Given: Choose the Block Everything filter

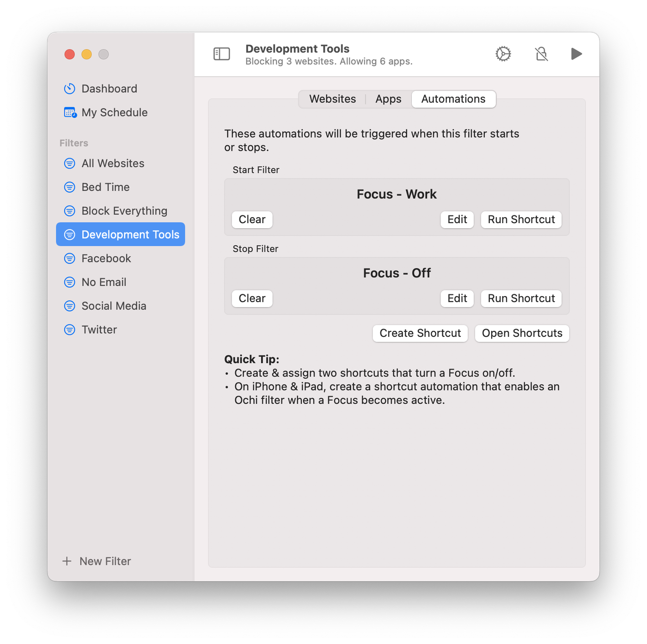Looking at the screenshot, I should click(x=124, y=211).
